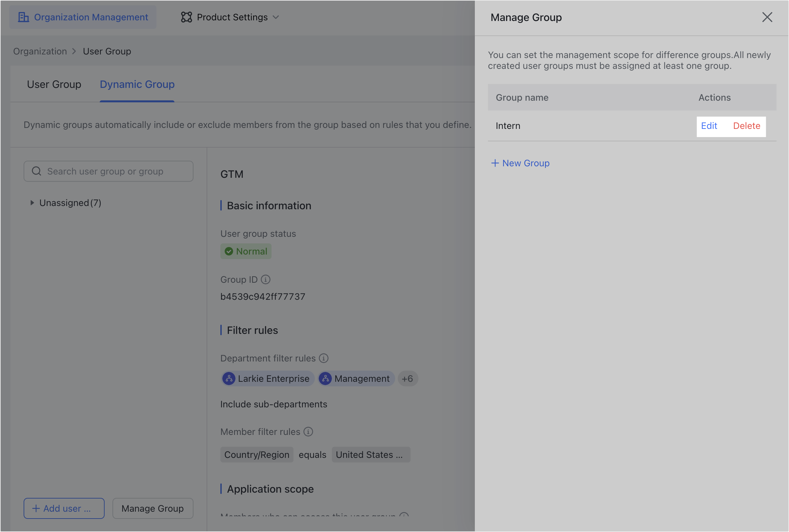Expand the Unassigned group list
Image resolution: width=789 pixels, height=532 pixels.
click(32, 203)
